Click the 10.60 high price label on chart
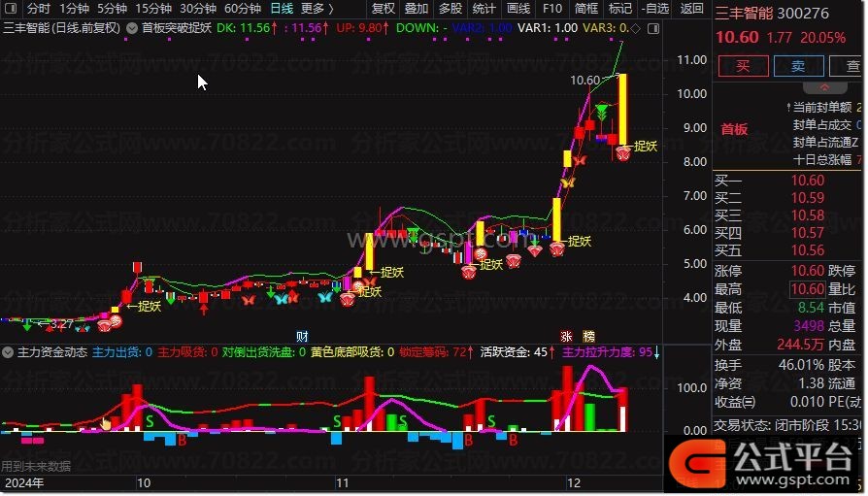Viewport: 868px width, 496px height. (x=585, y=81)
